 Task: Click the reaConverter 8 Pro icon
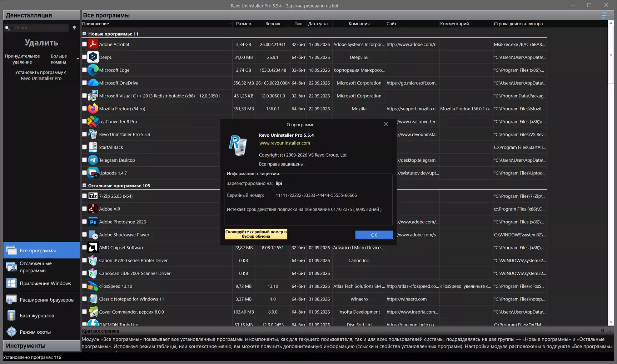pyautogui.click(x=93, y=121)
